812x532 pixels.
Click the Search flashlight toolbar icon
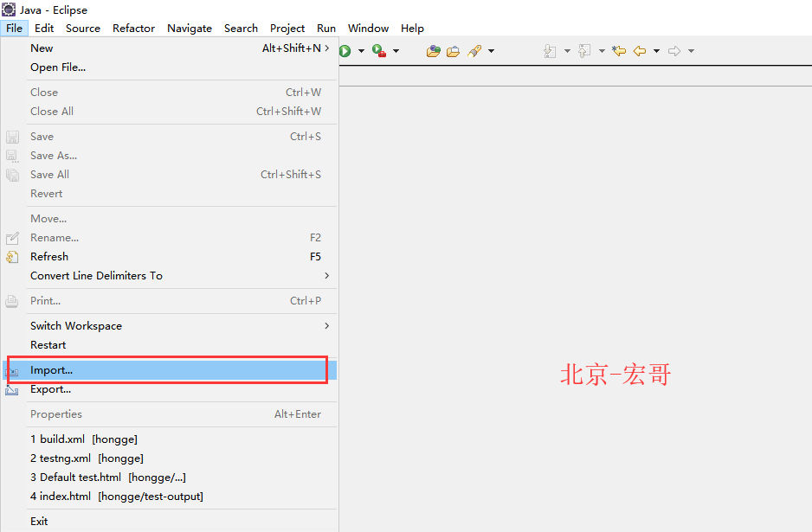[x=474, y=51]
